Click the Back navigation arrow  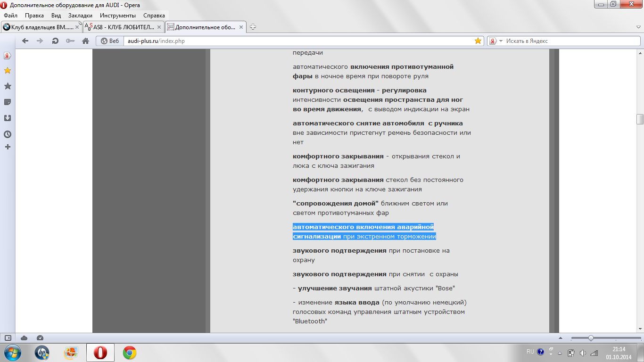point(25,41)
